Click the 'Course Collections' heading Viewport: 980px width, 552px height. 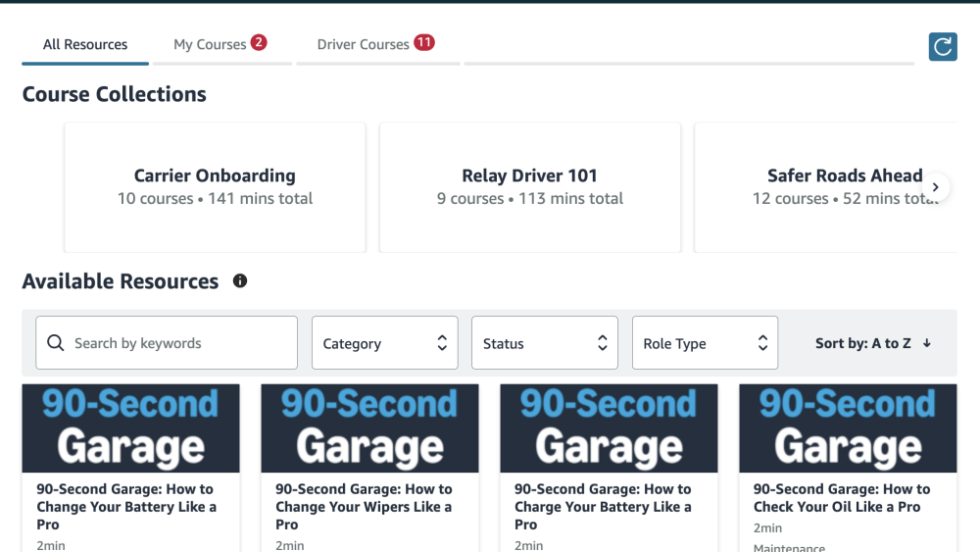click(115, 94)
